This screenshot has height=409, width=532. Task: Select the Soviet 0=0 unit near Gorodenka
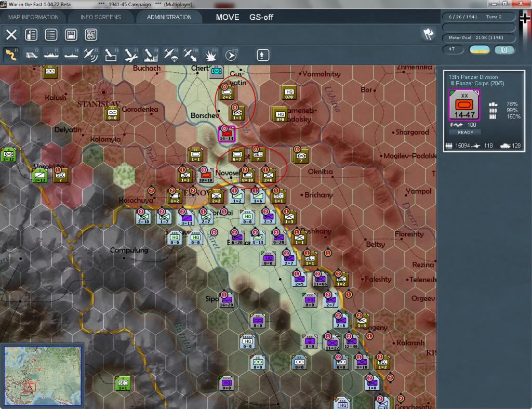112,113
